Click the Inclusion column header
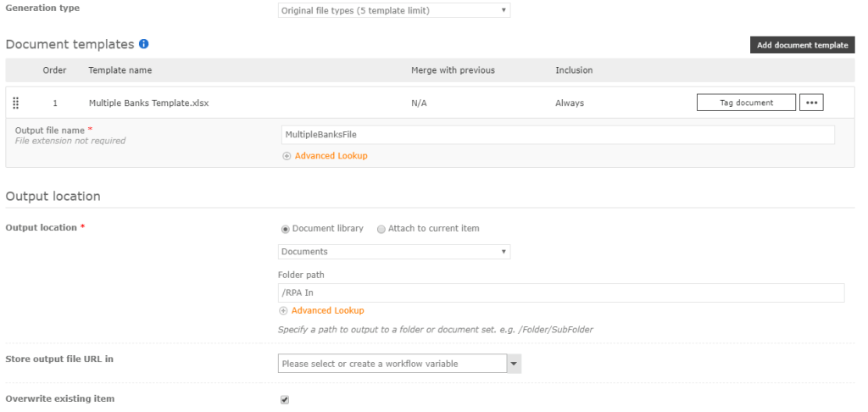 tap(574, 70)
